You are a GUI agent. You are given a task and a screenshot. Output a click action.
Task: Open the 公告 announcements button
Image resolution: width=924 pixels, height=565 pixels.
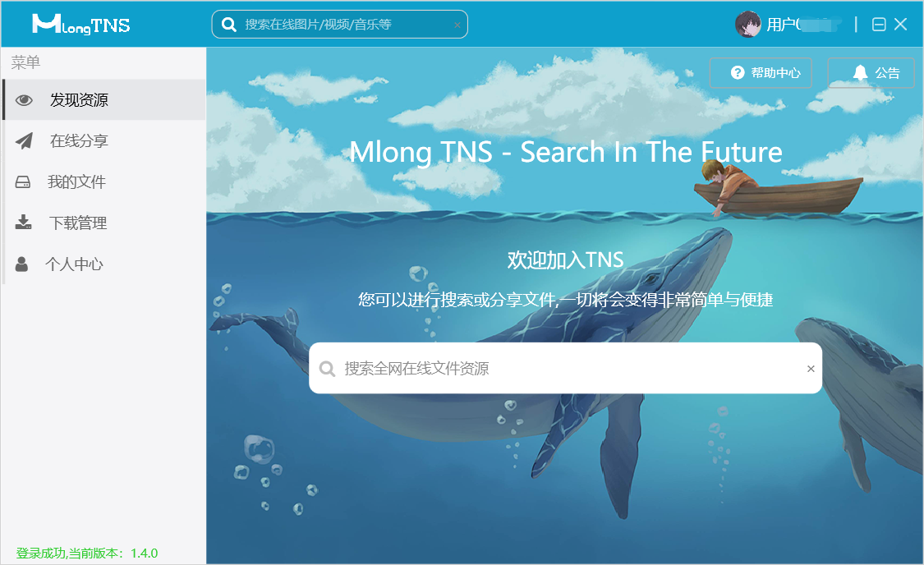click(x=871, y=73)
